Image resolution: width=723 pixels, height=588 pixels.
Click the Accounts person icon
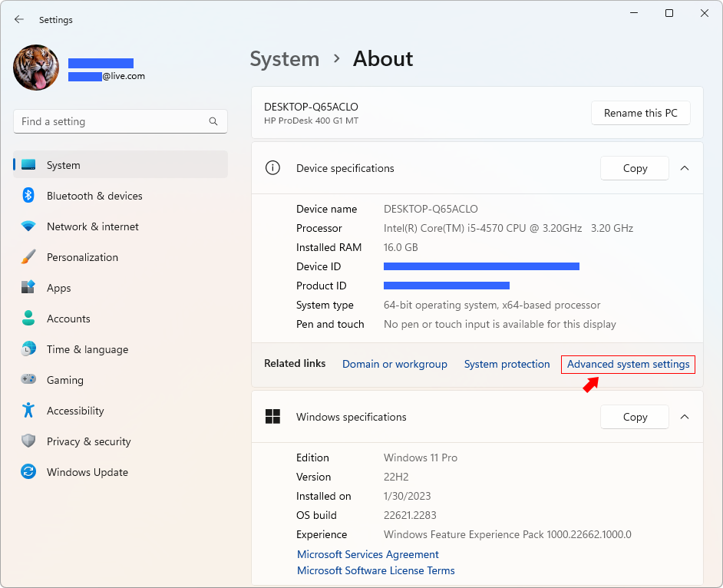click(x=28, y=319)
